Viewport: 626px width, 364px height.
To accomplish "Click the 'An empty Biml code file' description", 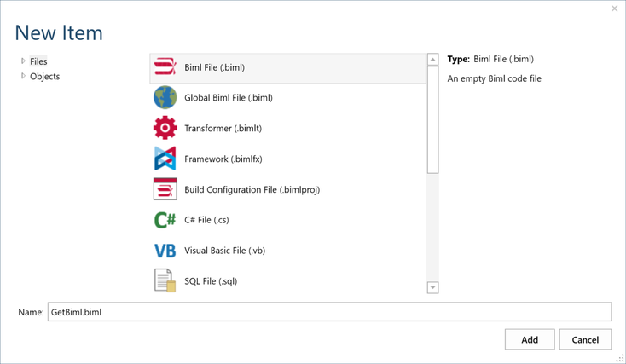I will (x=495, y=78).
